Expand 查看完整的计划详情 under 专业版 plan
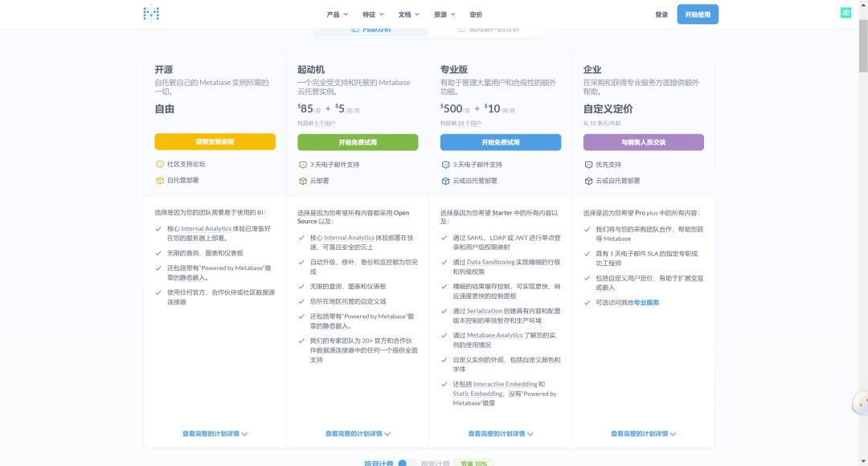The image size is (868, 466). tap(501, 434)
